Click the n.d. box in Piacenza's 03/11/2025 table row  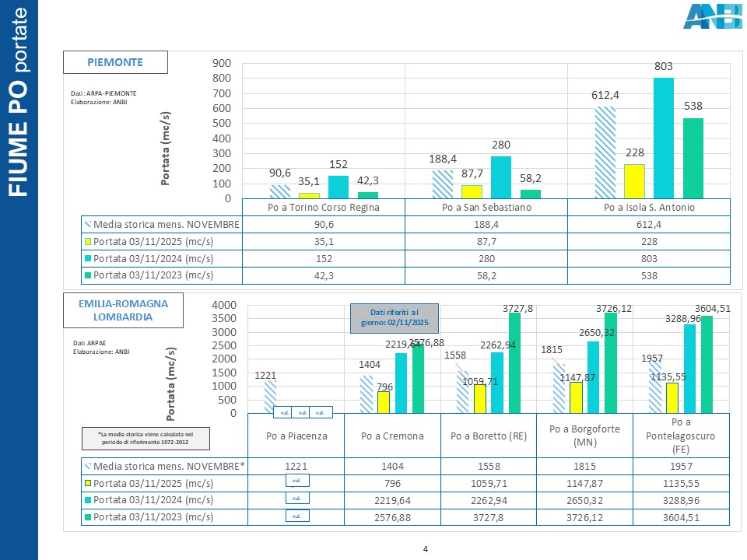298,482
